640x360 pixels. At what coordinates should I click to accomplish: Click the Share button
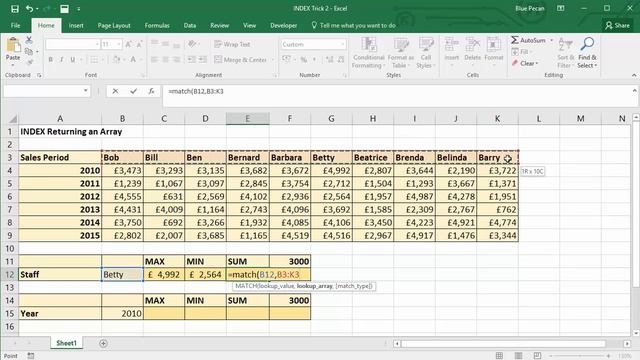[x=618, y=25]
